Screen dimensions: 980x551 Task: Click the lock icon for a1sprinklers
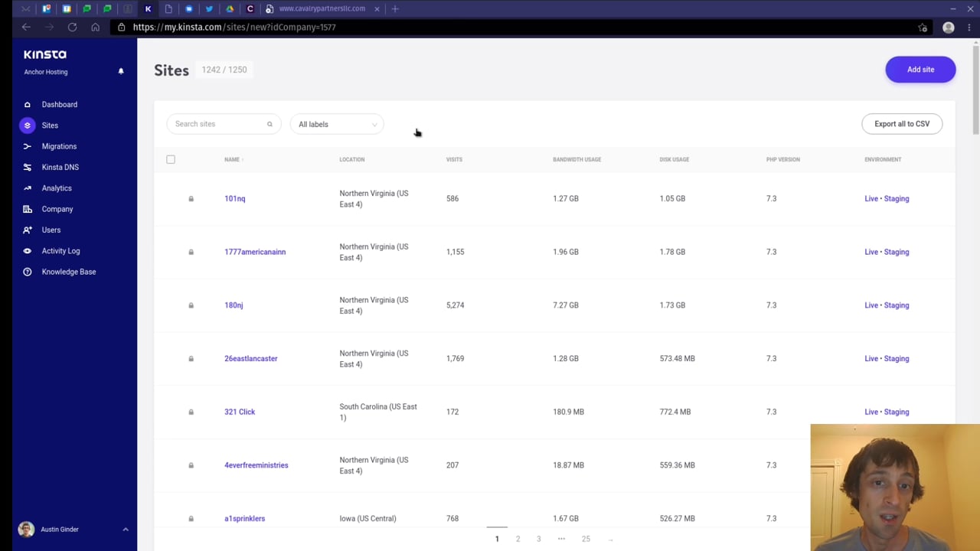[191, 519]
